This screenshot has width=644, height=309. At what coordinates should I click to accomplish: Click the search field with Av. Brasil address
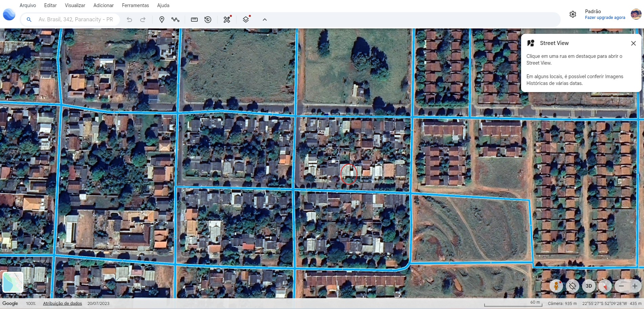76,20
